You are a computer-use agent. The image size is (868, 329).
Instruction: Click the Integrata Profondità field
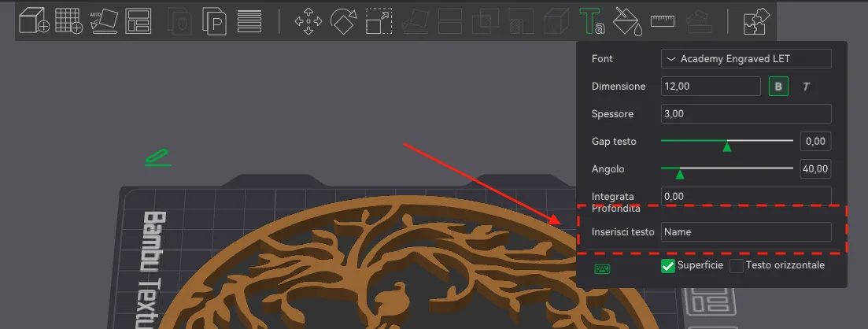tap(746, 196)
